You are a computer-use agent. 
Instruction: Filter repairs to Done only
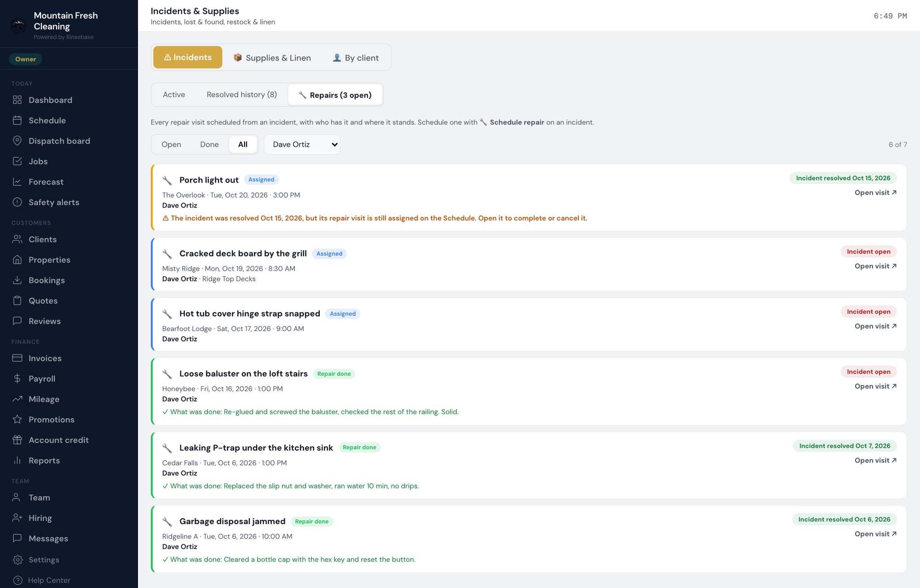[x=209, y=144]
